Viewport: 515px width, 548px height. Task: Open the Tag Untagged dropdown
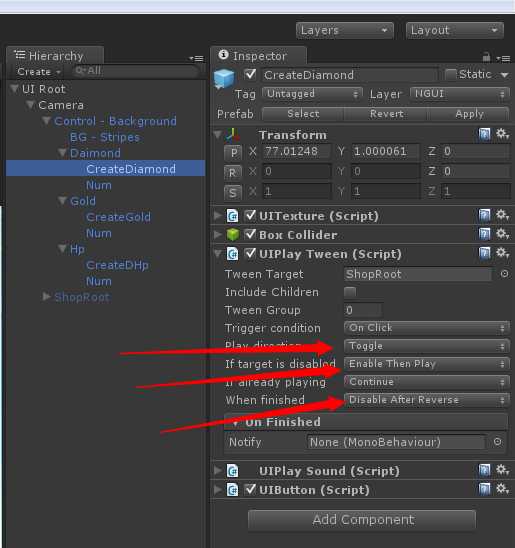[x=312, y=94]
